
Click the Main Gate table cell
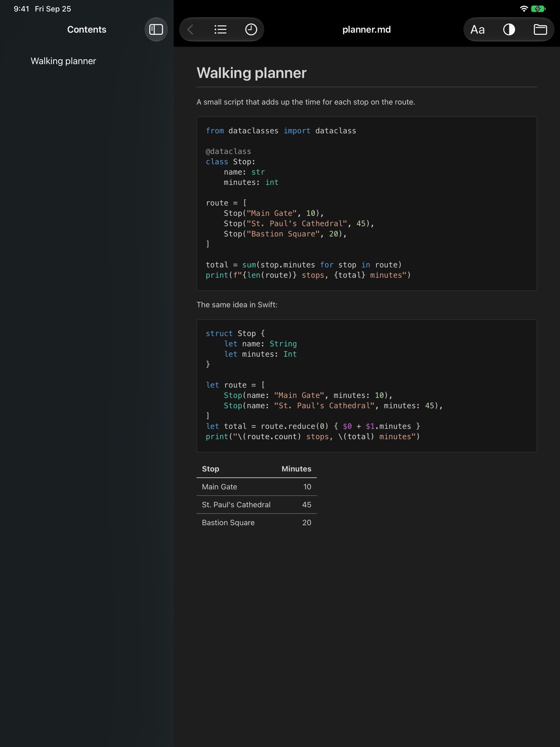click(220, 487)
